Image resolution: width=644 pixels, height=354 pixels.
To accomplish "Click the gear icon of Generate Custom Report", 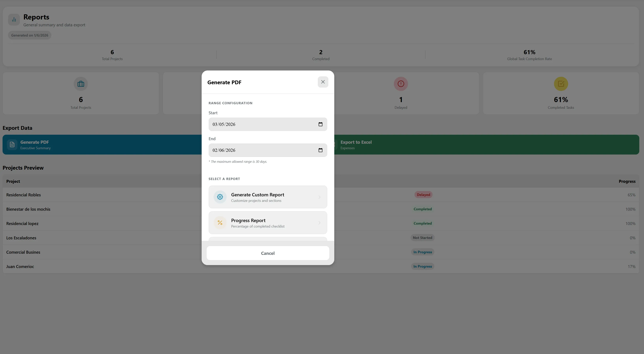I will (220, 197).
